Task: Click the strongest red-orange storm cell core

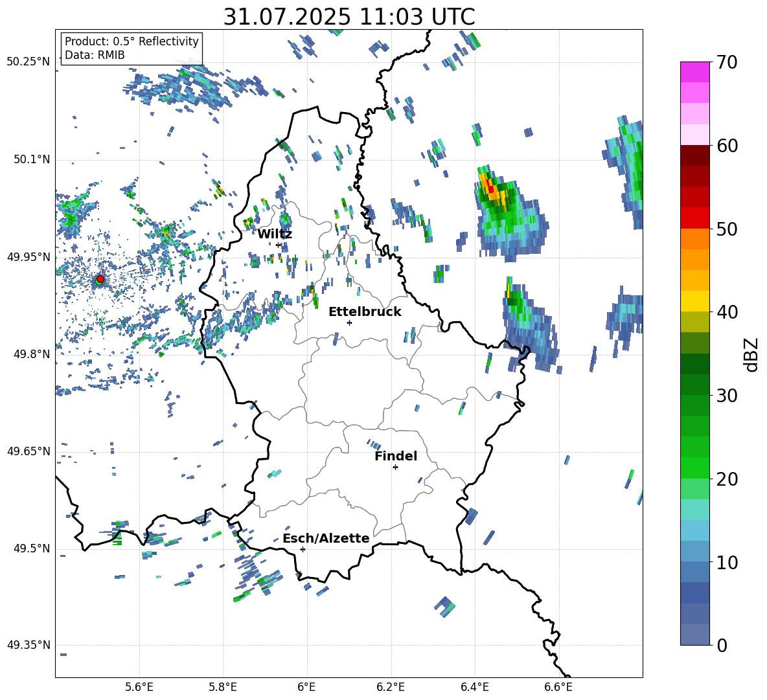Action: [490, 188]
